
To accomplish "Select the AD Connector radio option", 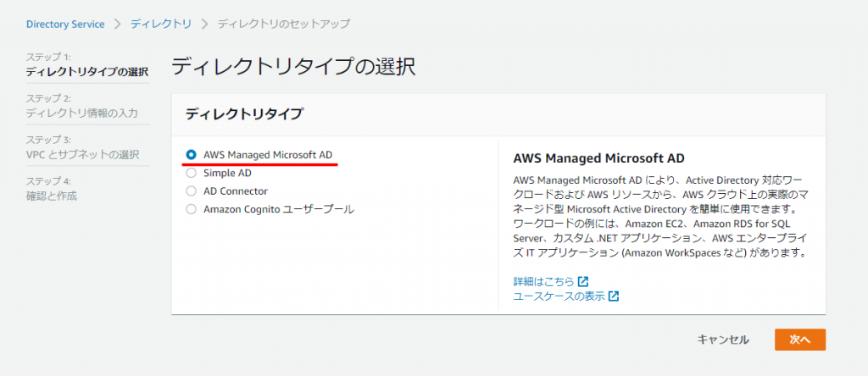I will (x=191, y=191).
